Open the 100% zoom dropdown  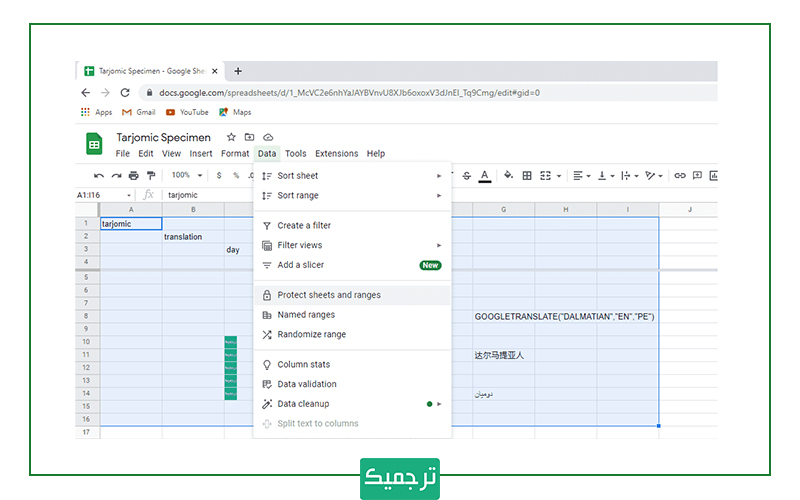[x=187, y=175]
